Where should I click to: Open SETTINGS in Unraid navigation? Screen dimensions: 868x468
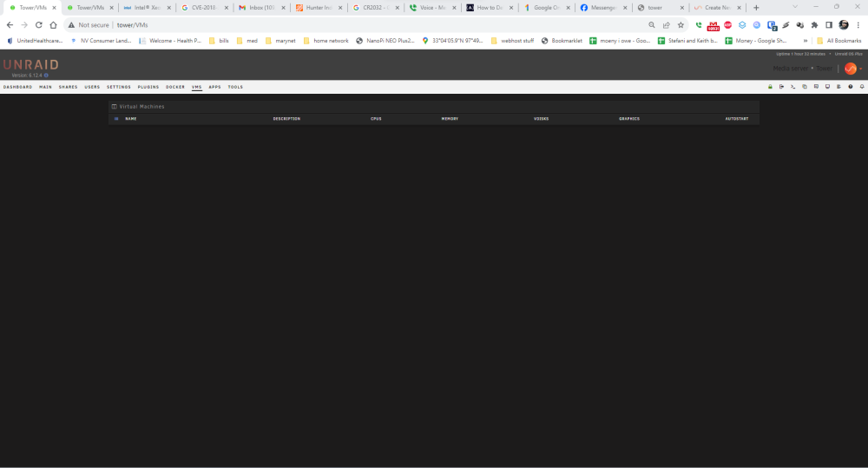pyautogui.click(x=119, y=87)
